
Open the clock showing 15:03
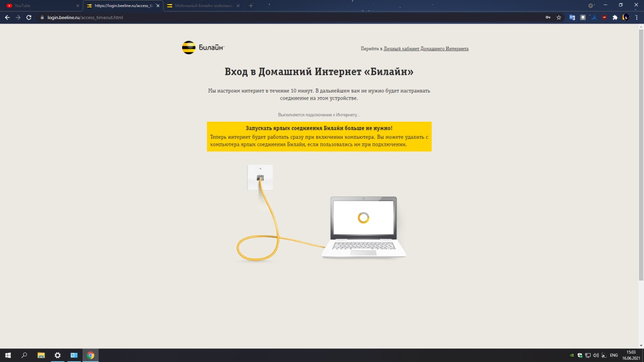(631, 355)
